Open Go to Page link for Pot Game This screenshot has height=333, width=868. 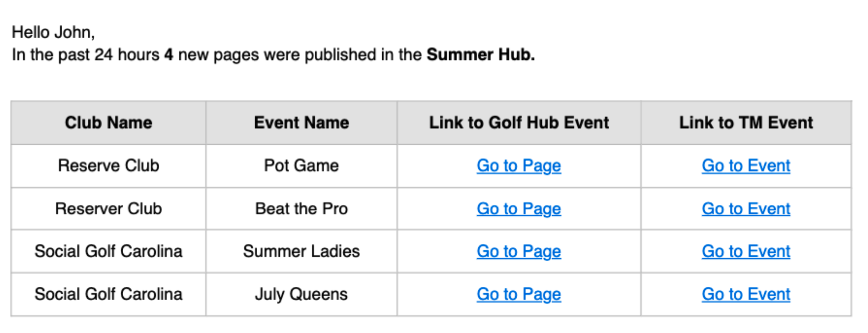pyautogui.click(x=519, y=166)
